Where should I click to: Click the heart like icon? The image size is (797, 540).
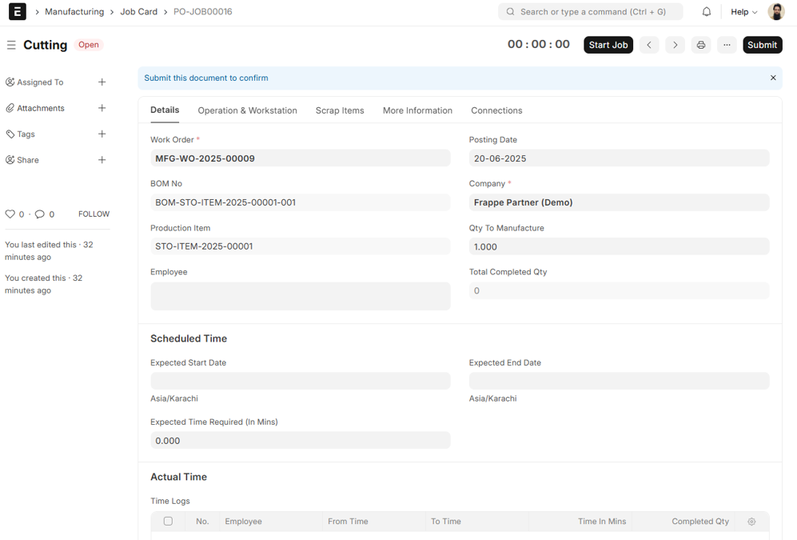pyautogui.click(x=10, y=214)
